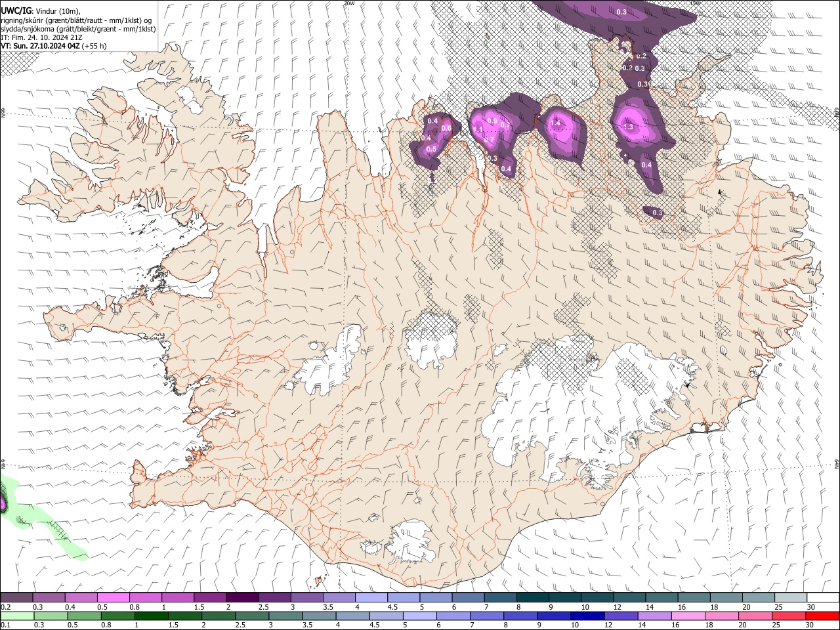840x630 pixels.
Task: Select upper legend swatch between 0.8 and 1
Action: (x=146, y=598)
